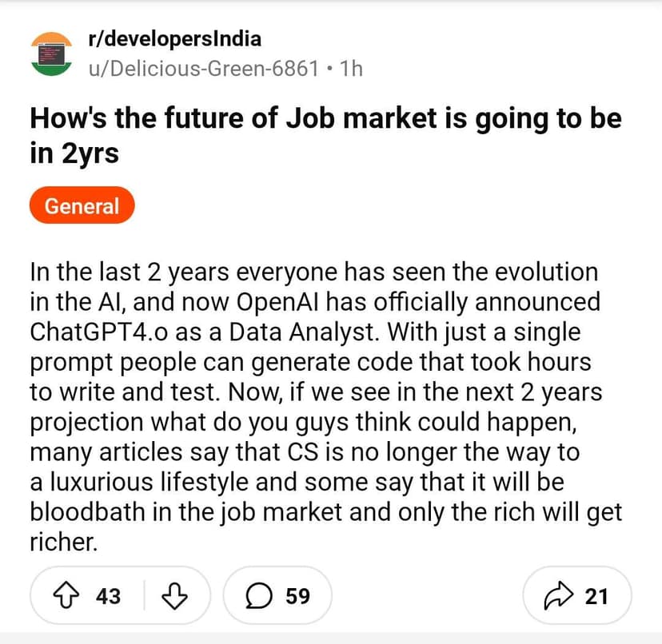
Task: Click the word "bloodbath" in the post body
Action: coord(88,513)
